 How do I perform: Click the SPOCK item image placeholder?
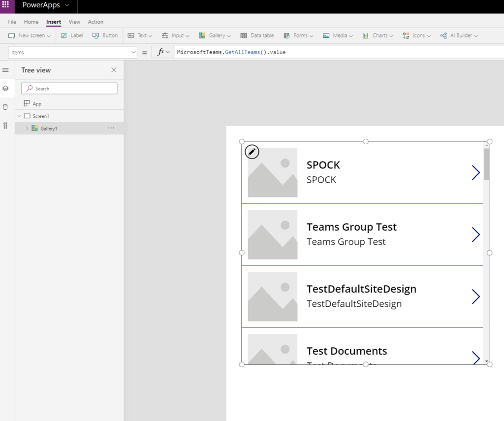click(273, 172)
